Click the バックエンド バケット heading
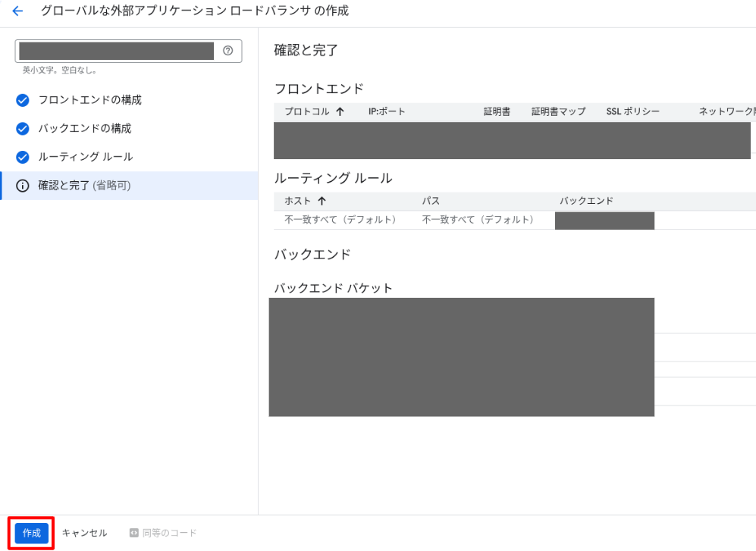Screen dimensions: 756x551 (x=333, y=288)
